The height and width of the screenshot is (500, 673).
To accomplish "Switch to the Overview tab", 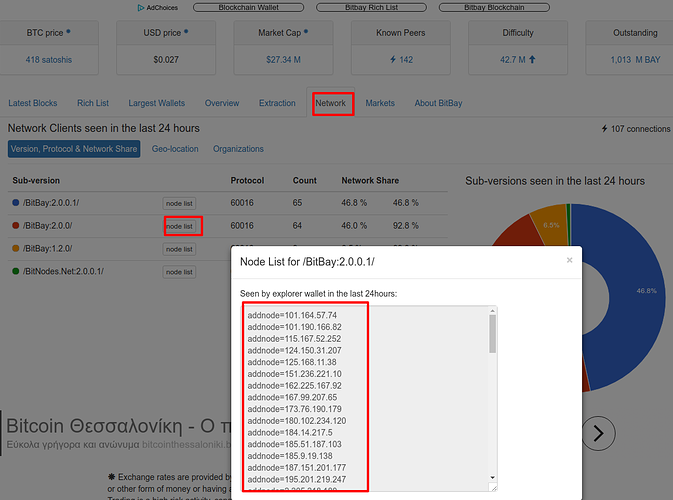I will [x=222, y=103].
